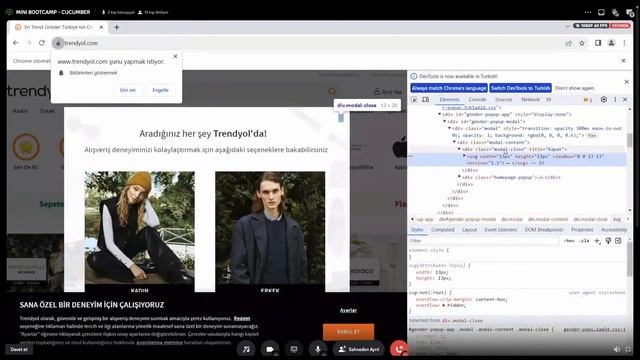Viewport: 640px width, 360px height.
Task: Dismiss the DevTools language infobar
Action: (x=627, y=82)
